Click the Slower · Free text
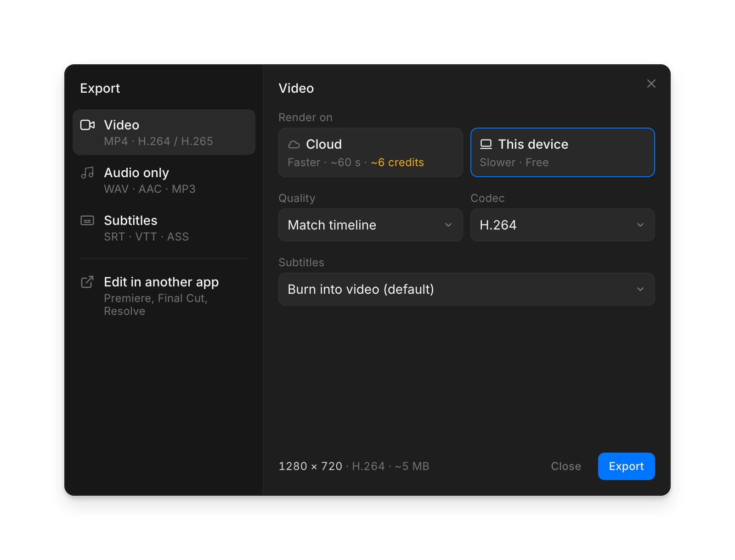The height and width of the screenshot is (560, 735). click(x=514, y=162)
